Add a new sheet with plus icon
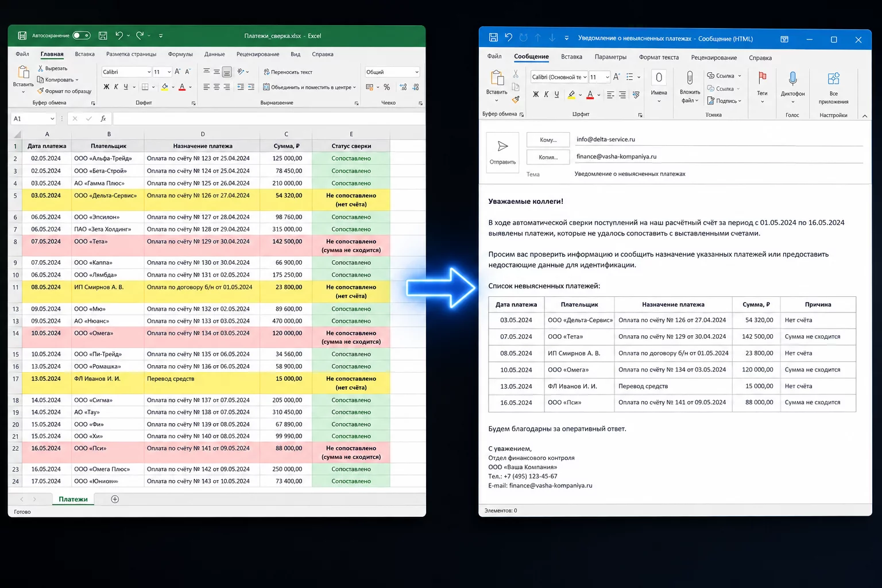The image size is (882, 588). (115, 499)
